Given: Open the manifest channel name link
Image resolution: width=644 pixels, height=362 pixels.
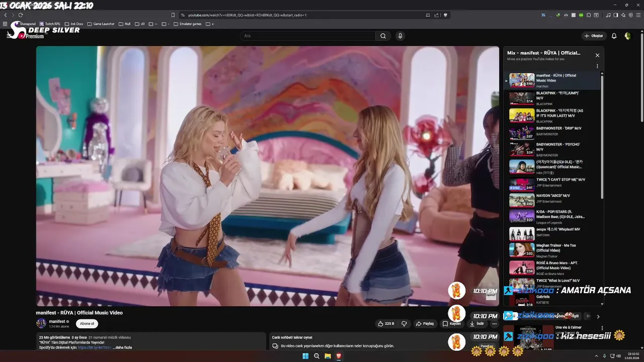Looking at the screenshot, I should (x=57, y=321).
